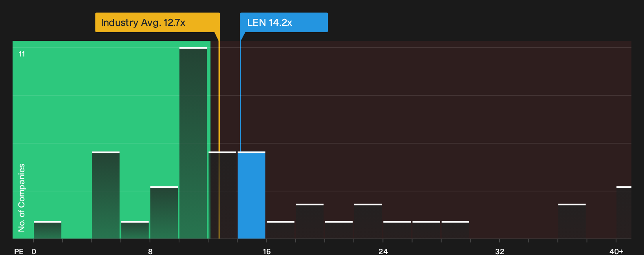644x255 pixels.
Task: Click the No. of Companies axis title
Action: pyautogui.click(x=22, y=198)
